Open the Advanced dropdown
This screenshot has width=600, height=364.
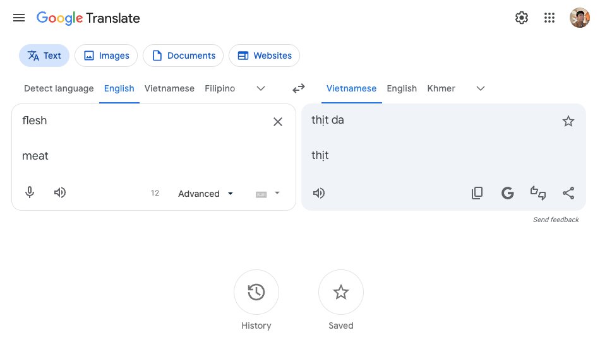[x=205, y=194]
